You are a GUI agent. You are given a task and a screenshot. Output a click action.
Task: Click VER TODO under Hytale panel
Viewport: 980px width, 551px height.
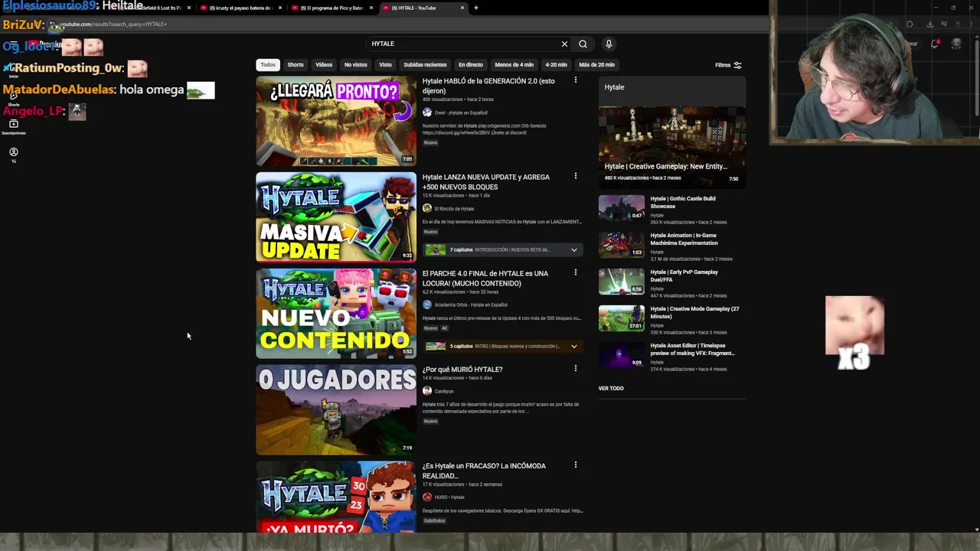(611, 388)
